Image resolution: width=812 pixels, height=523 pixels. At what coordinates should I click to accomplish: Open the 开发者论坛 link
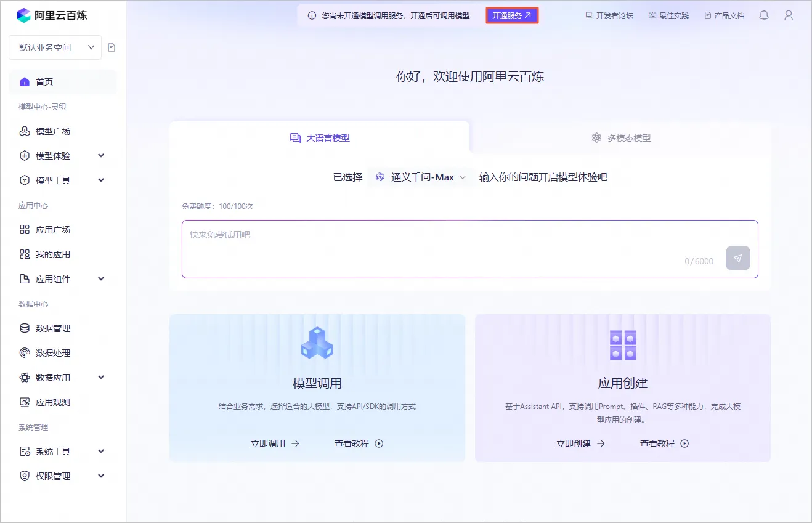click(609, 15)
